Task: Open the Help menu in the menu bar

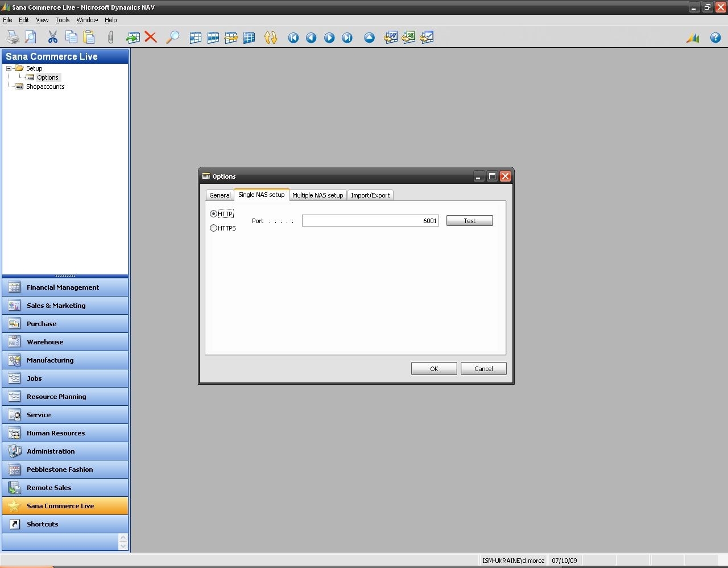Action: [x=111, y=20]
